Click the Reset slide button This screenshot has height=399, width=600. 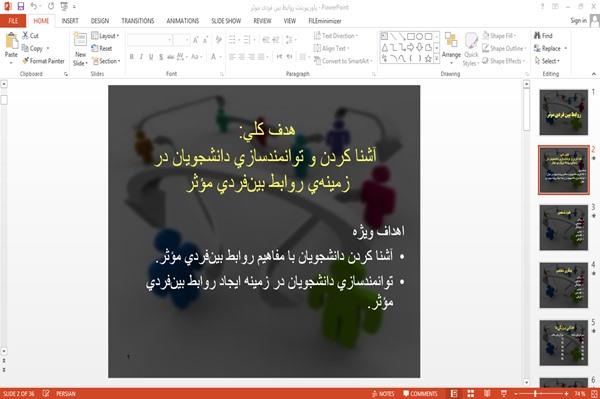pos(102,48)
